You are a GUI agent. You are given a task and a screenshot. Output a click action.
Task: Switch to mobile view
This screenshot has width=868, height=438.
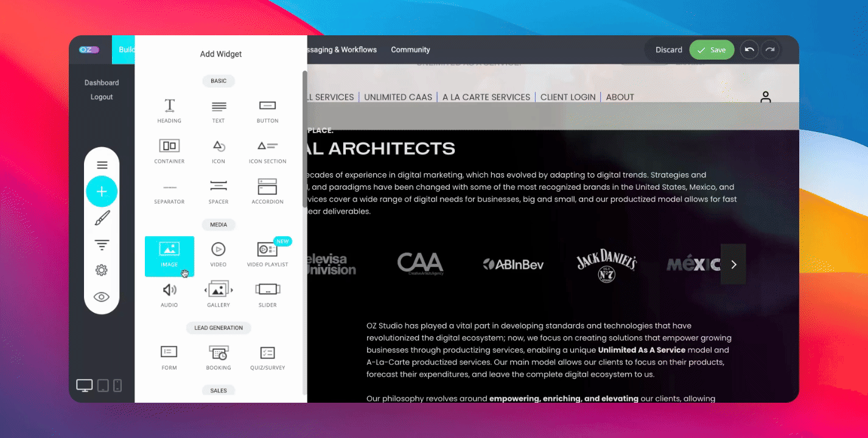tap(117, 385)
